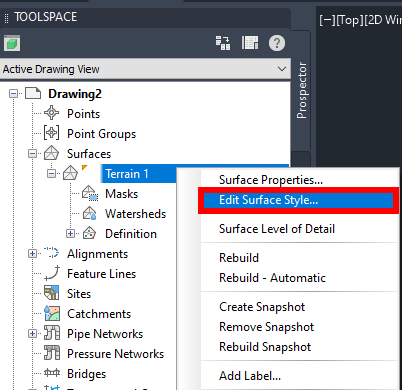The width and height of the screenshot is (402, 390).
Task: Toggle Rebuild - Automatic option
Action: (299, 278)
